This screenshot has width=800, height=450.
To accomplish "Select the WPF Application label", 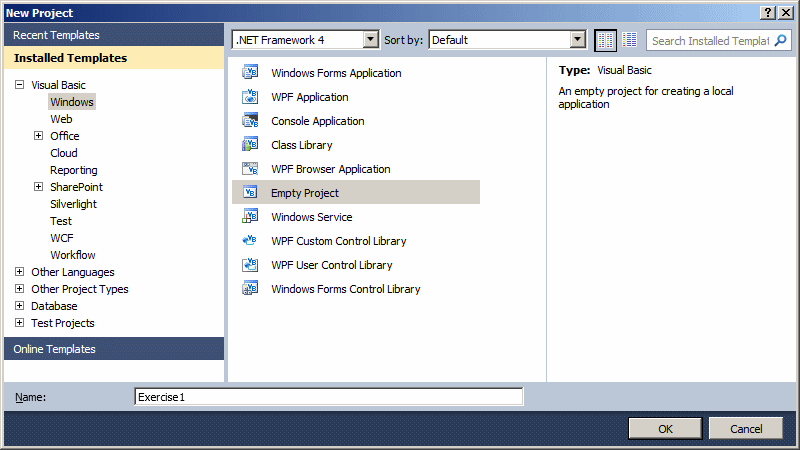I will 310,97.
